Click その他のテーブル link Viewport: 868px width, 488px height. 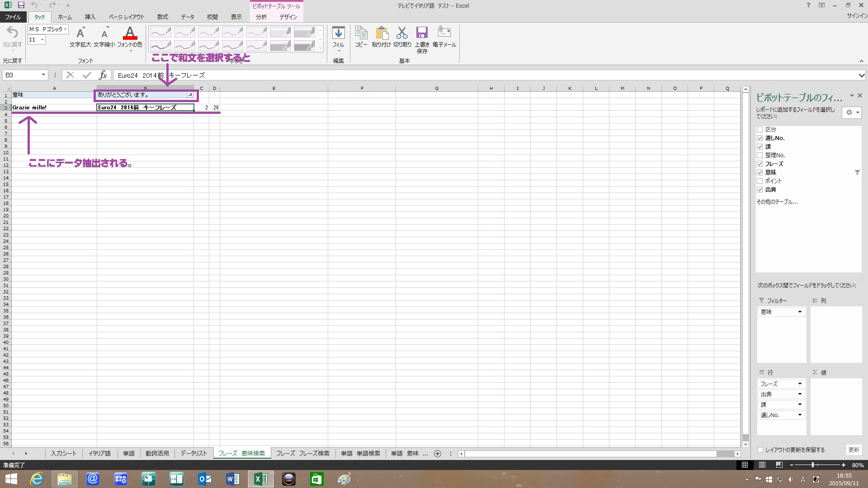[x=777, y=202]
